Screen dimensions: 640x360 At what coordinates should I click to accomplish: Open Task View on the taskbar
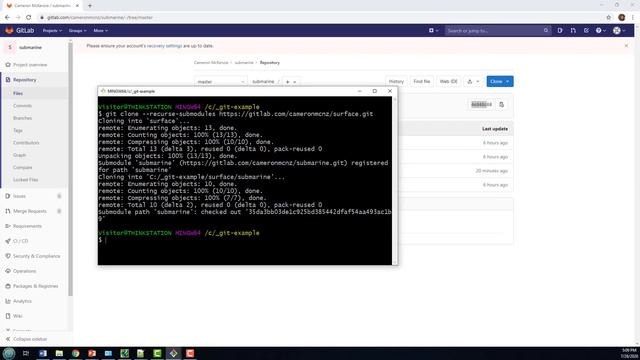[26, 353]
